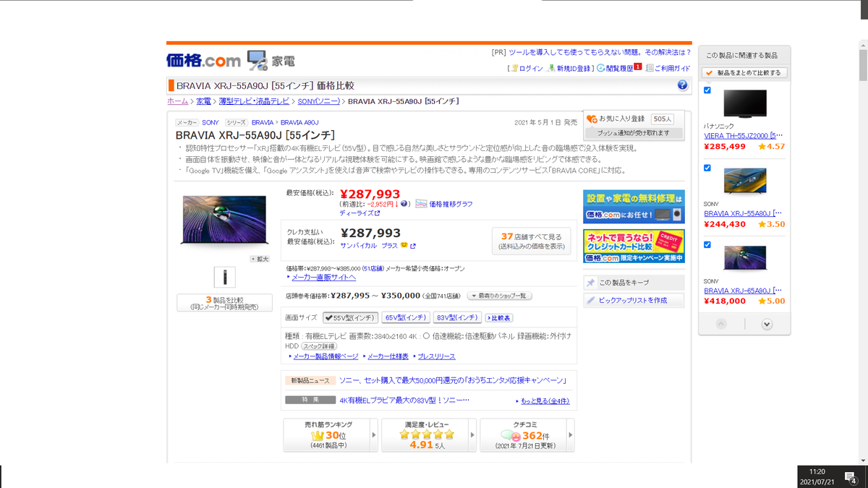Screen dimensions: 868x488
Task: Expand the クチコミ arrow
Action: (571, 435)
